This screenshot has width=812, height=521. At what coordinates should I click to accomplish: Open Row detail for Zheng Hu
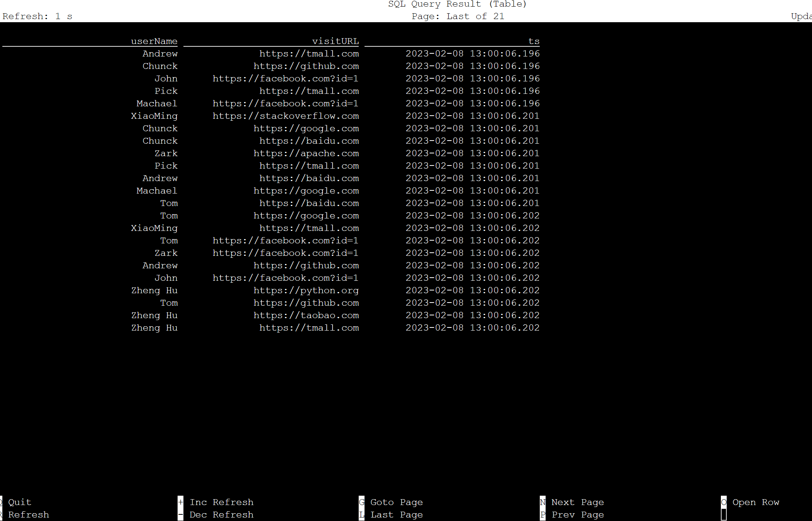[x=154, y=290]
